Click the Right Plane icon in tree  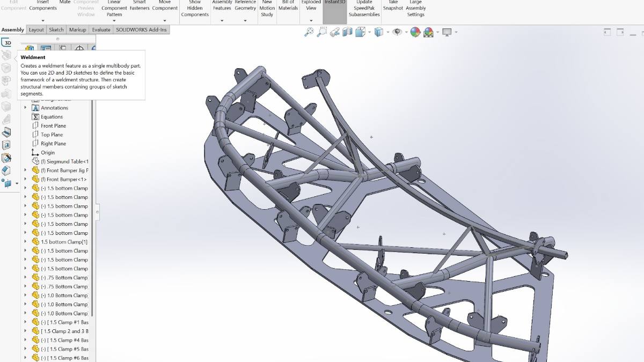coord(36,144)
